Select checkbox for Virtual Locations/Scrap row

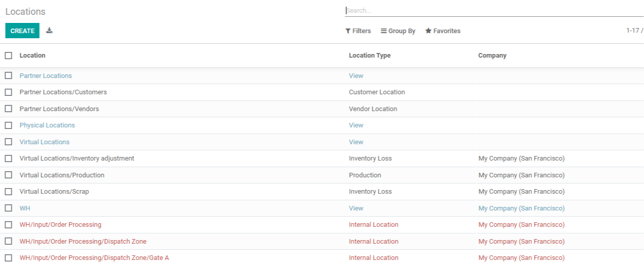click(x=9, y=192)
